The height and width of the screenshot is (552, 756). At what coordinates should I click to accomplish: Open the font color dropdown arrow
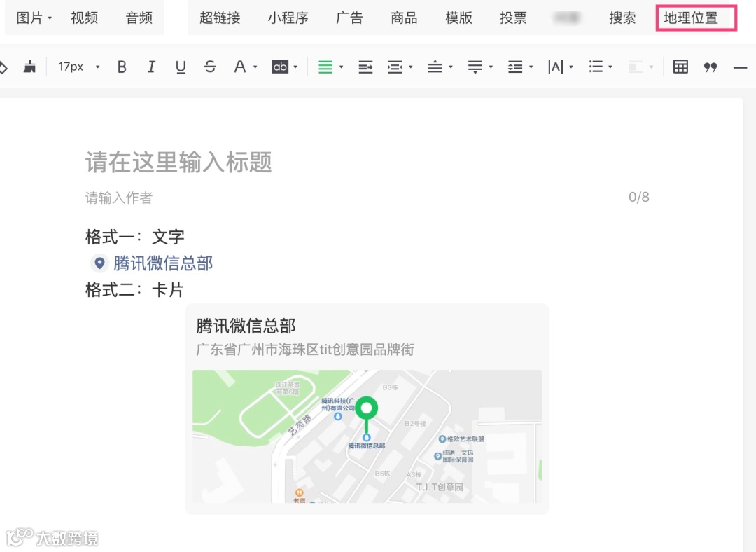point(255,67)
